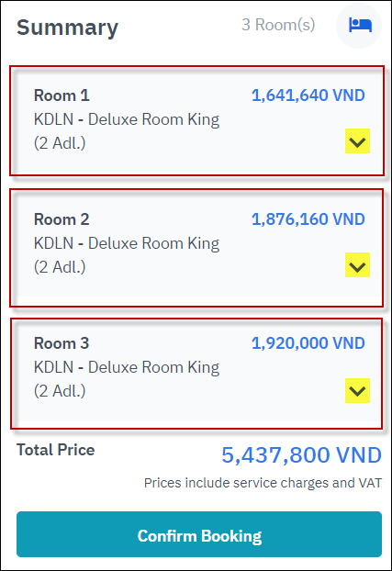Click the Room 1 title text
The image size is (392, 571).
pyautogui.click(x=62, y=95)
